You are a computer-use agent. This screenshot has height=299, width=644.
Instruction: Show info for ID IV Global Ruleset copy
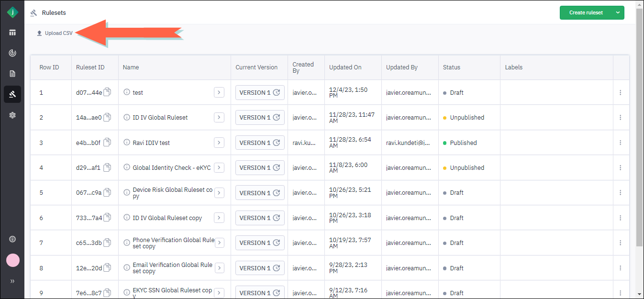[x=127, y=217]
